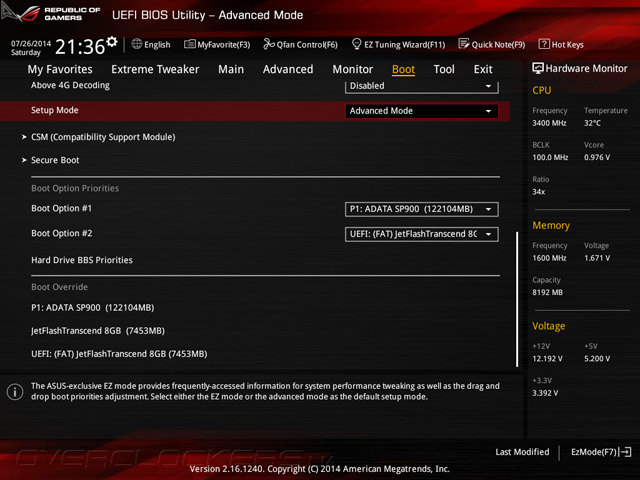Switch to the Monitor tab
The height and width of the screenshot is (480, 640).
pos(353,69)
